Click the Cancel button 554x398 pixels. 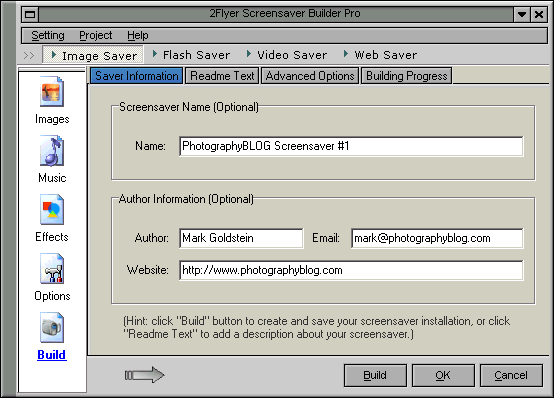(x=511, y=375)
